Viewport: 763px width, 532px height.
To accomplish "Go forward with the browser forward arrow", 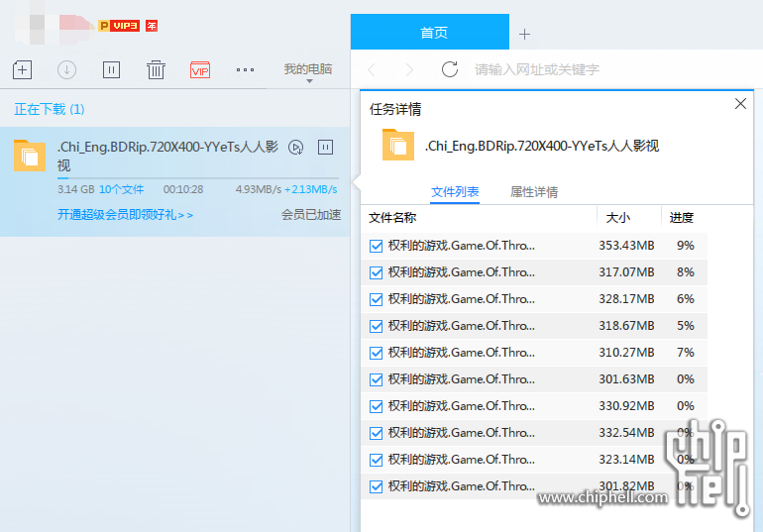I will click(409, 70).
